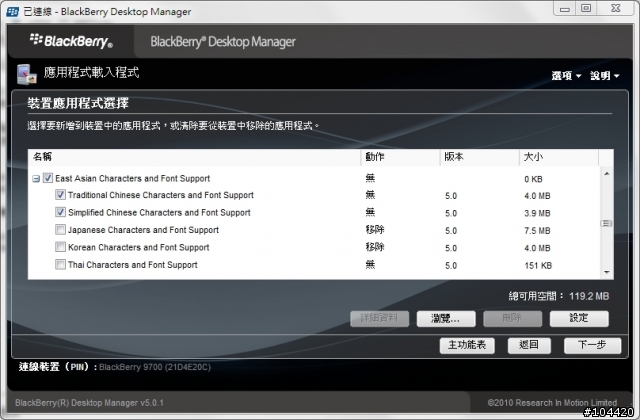
Task: Click 7.5 MB size value
Action: click(537, 231)
